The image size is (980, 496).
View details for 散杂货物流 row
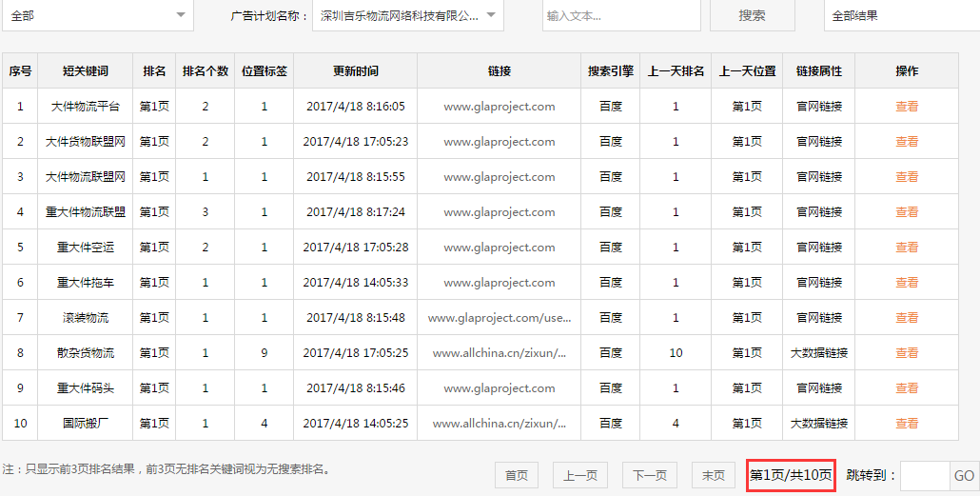coord(907,353)
